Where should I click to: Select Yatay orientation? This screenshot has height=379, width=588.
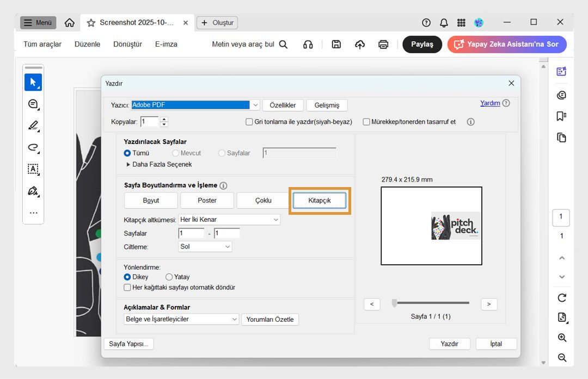(x=169, y=277)
